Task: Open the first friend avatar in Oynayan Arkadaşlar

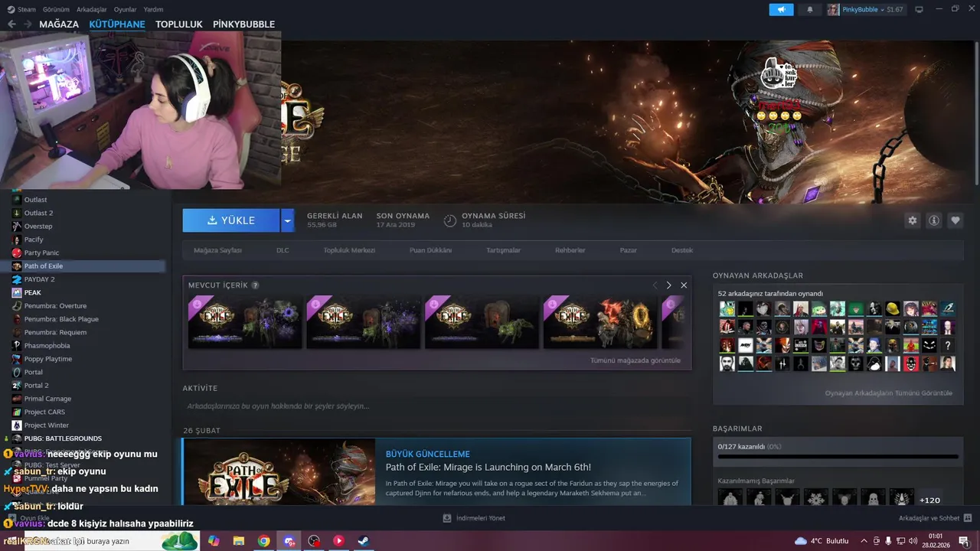Action: 727,308
